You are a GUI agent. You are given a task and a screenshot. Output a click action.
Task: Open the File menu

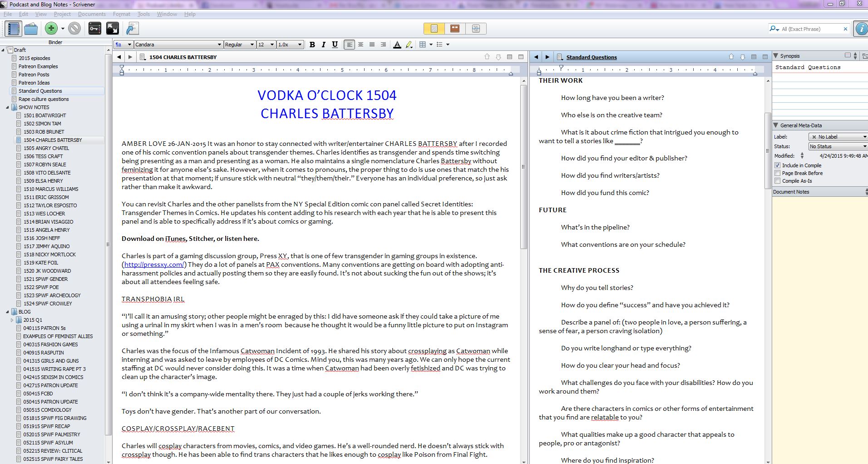coord(8,14)
